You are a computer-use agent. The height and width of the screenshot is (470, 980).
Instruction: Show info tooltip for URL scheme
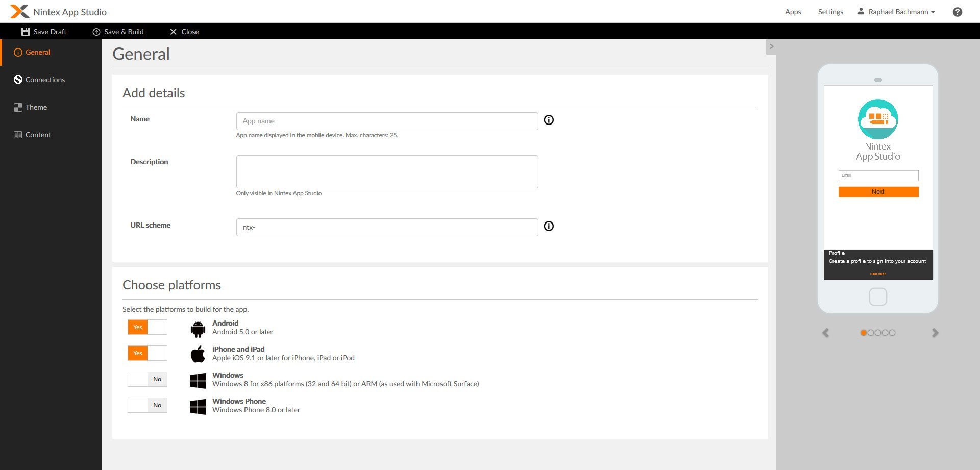[549, 226]
